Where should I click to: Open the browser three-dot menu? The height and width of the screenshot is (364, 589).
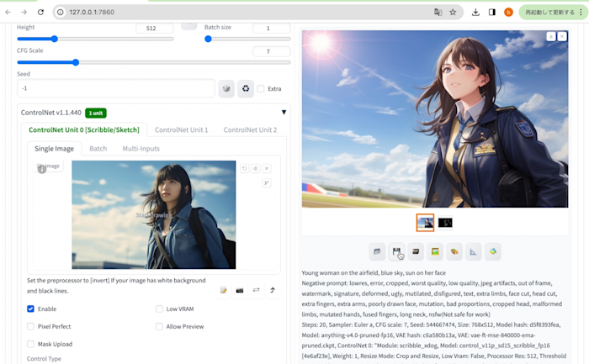(x=581, y=12)
